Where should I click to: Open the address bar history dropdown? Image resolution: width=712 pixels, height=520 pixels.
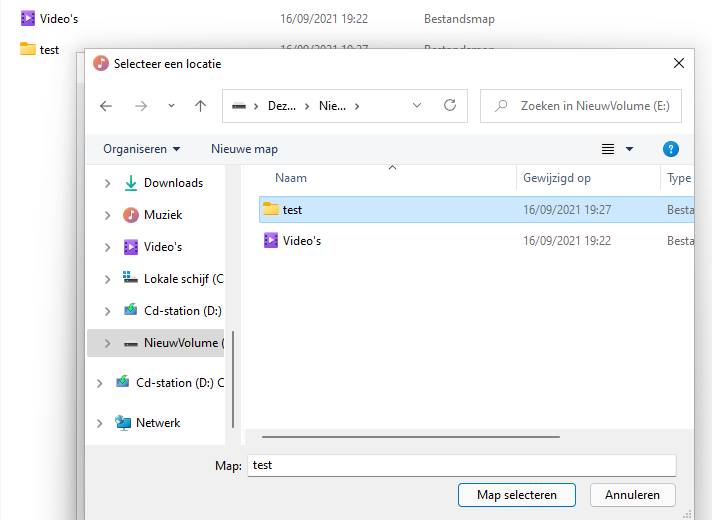(x=417, y=105)
